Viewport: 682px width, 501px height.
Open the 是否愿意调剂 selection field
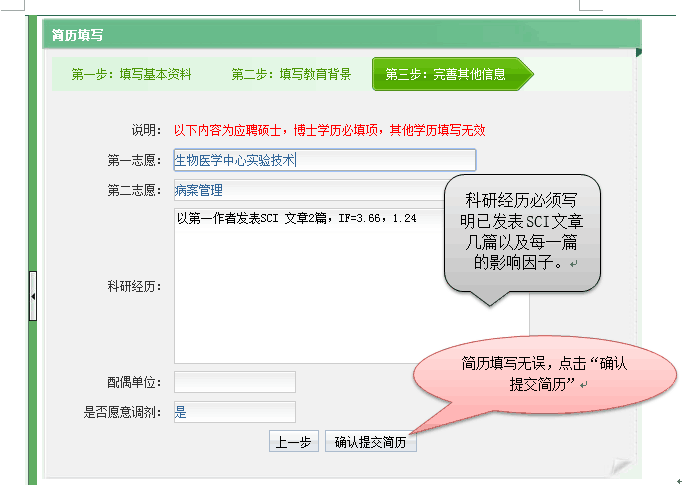[x=235, y=411]
